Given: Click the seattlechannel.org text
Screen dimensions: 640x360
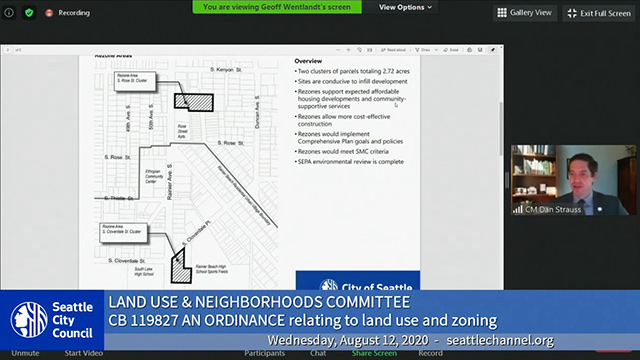Looking at the screenshot, I should [x=500, y=340].
